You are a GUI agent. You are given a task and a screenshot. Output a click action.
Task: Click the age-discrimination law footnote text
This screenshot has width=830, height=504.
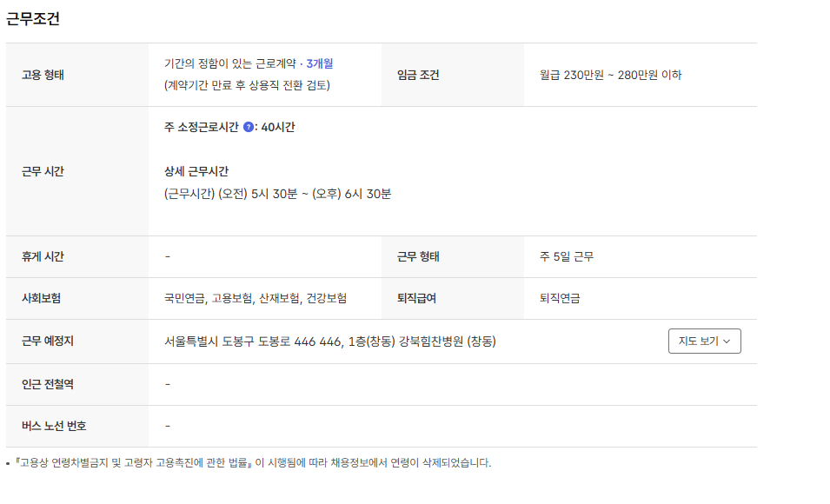point(254,462)
